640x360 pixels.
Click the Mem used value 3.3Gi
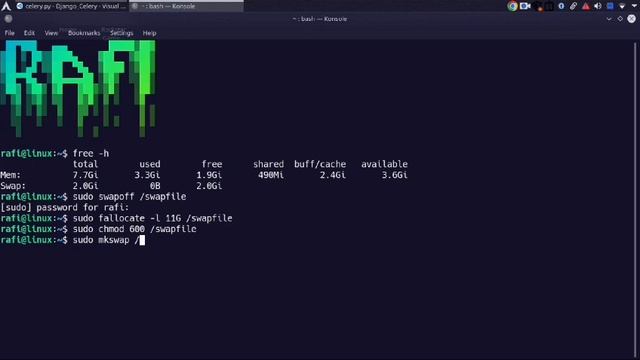click(147, 175)
